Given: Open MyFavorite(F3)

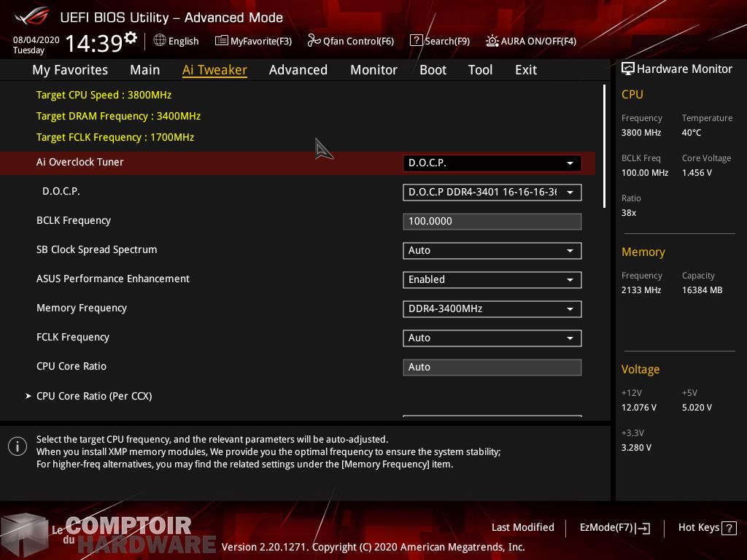Looking at the screenshot, I should 253,41.
